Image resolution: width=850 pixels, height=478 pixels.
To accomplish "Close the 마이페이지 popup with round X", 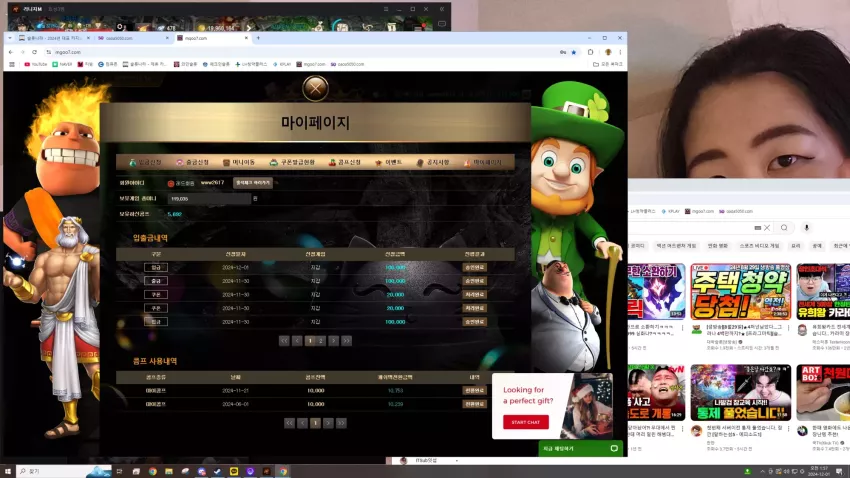I will coord(315,88).
